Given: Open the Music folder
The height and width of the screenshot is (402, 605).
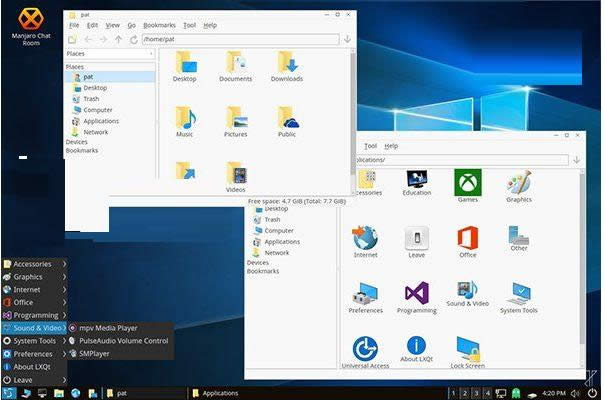Looking at the screenshot, I should [x=185, y=121].
